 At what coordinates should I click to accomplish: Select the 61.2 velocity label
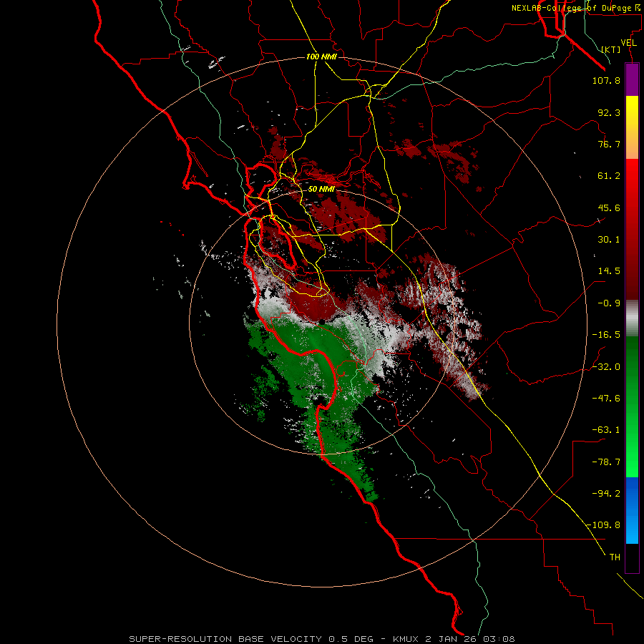[609, 176]
